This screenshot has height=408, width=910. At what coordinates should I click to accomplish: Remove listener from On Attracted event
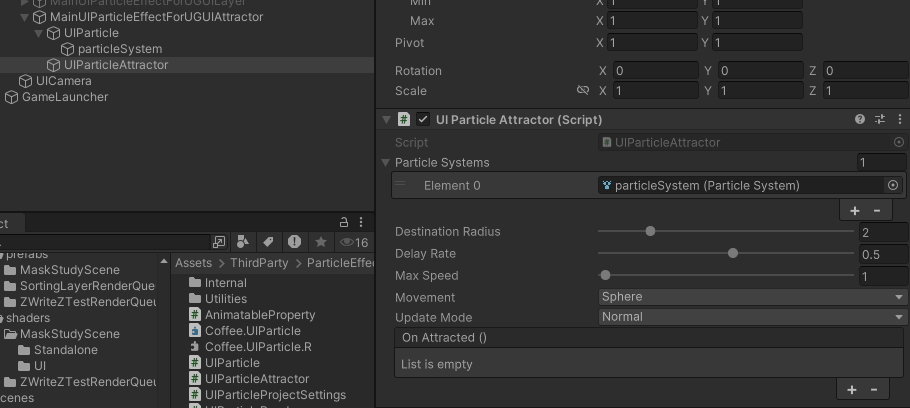click(873, 390)
